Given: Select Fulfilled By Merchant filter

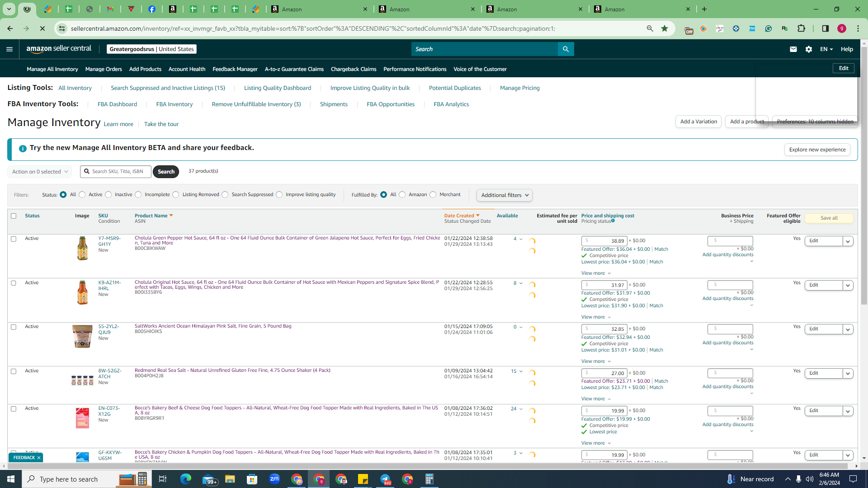Looking at the screenshot, I should pyautogui.click(x=433, y=195).
